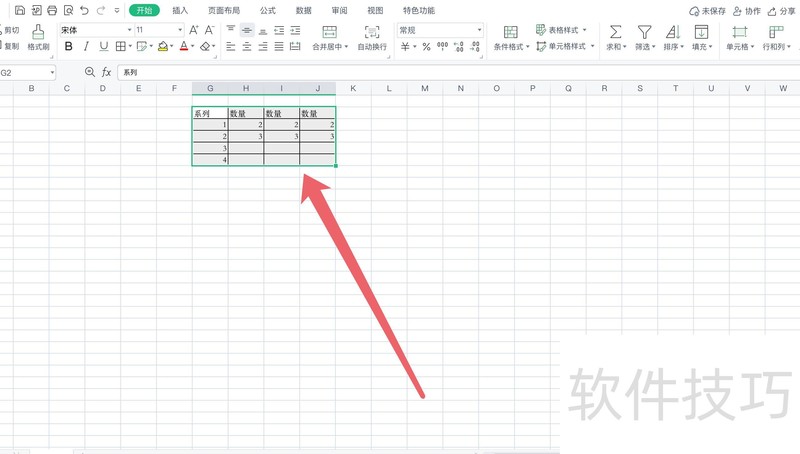800x454 pixels.
Task: Switch to the 开始 (Home) tab
Action: coord(144,10)
